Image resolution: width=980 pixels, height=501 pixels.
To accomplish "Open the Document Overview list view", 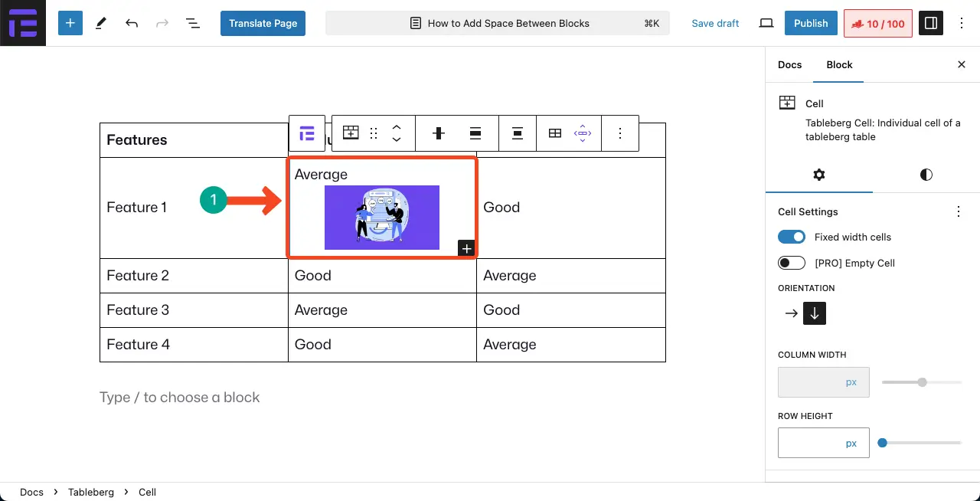I will [193, 23].
